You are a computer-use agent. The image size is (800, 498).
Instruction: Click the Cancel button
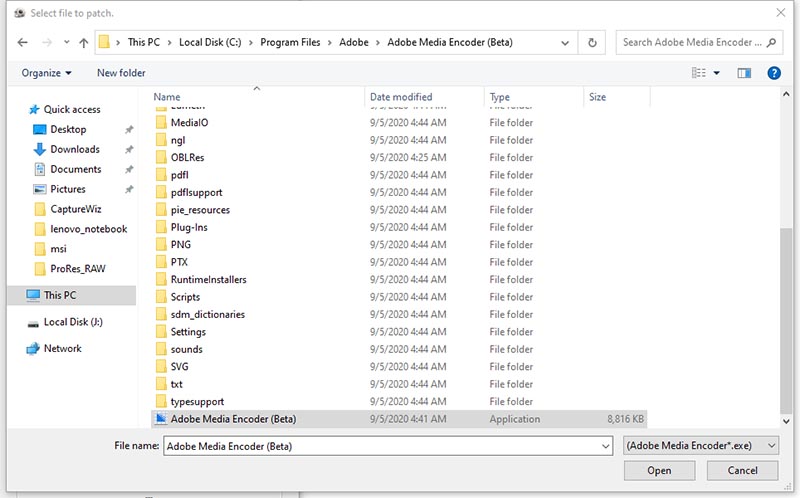(742, 470)
